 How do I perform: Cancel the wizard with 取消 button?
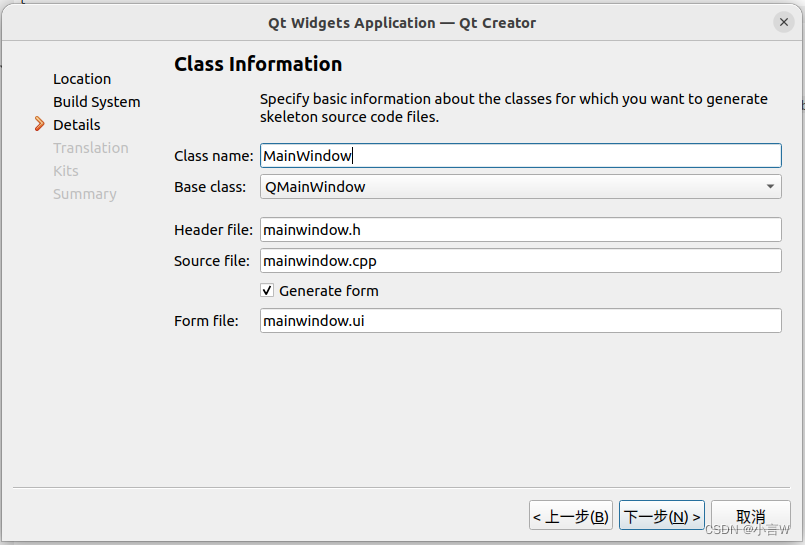(x=751, y=515)
